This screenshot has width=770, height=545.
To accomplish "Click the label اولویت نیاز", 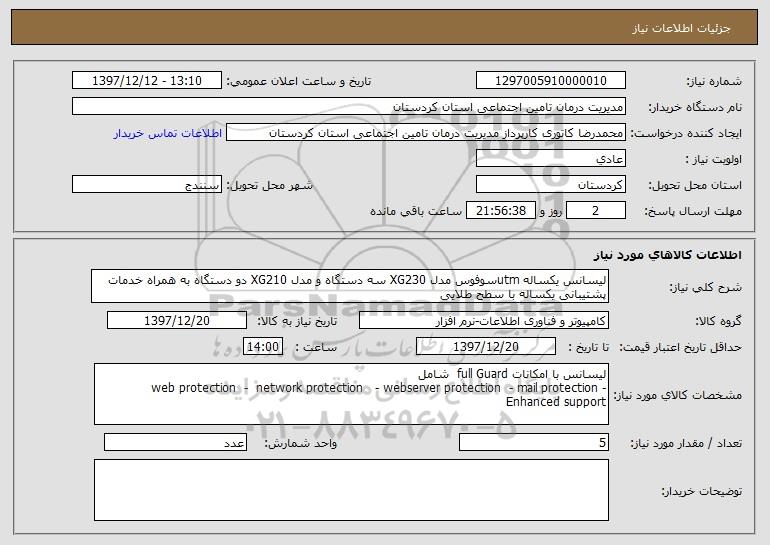I will click(x=714, y=160).
